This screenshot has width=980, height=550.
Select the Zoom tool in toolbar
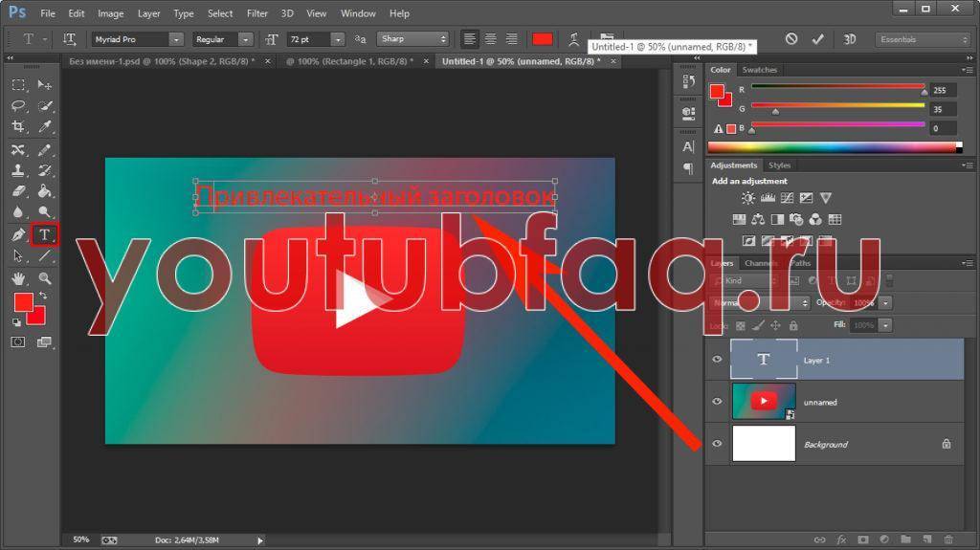pos(44,278)
